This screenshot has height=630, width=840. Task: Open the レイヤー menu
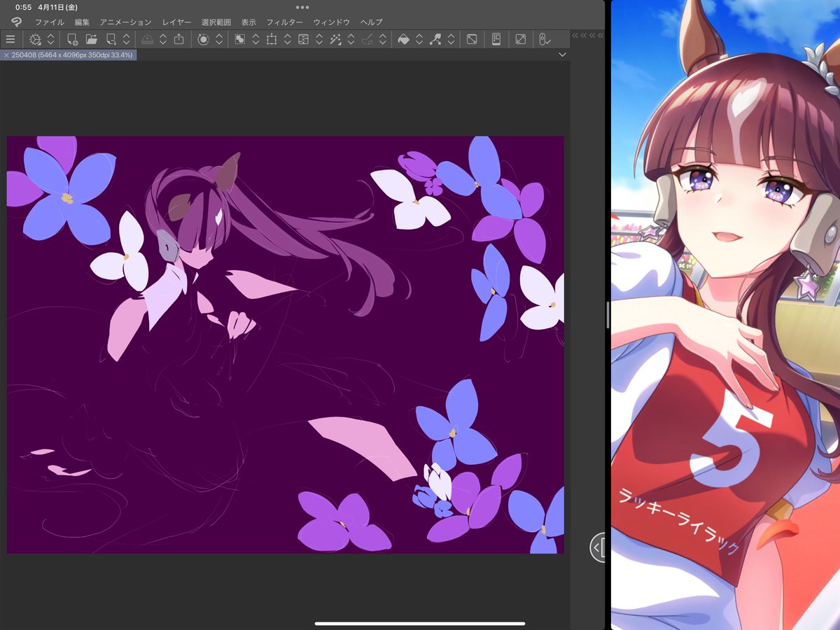click(x=176, y=22)
